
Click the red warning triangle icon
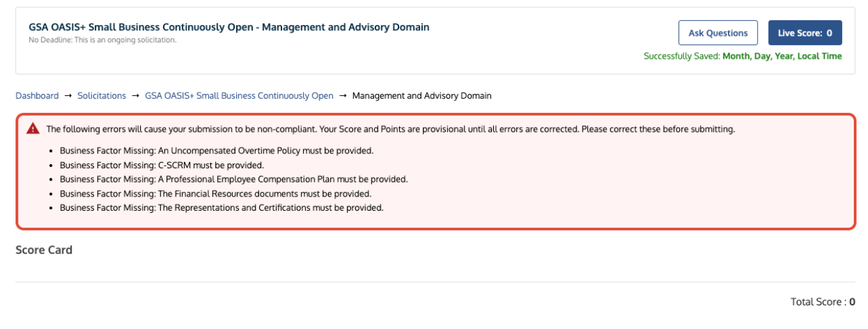pyautogui.click(x=32, y=129)
